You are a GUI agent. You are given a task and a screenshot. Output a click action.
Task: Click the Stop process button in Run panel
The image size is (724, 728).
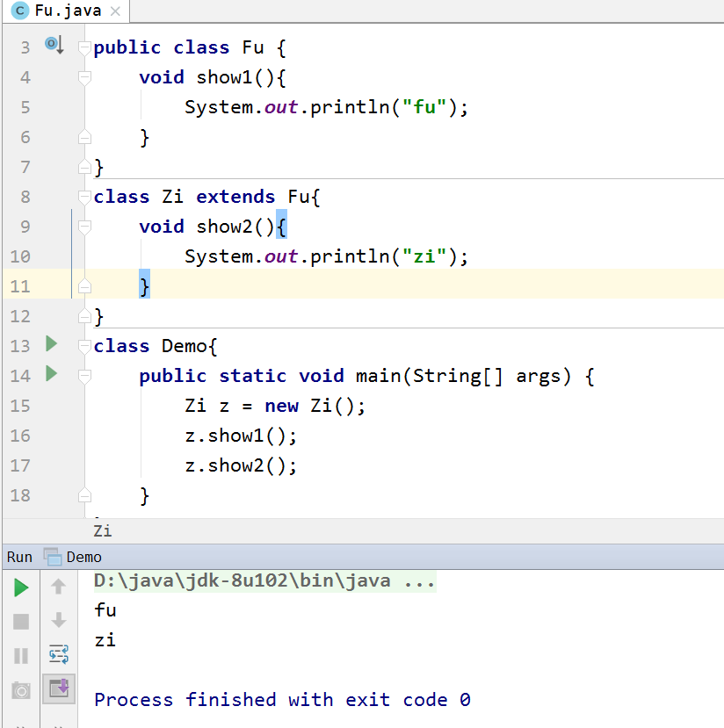click(x=21, y=622)
